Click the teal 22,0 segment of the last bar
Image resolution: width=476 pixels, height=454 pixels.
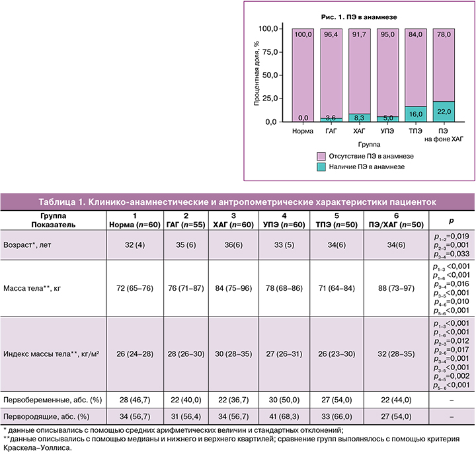click(x=443, y=112)
